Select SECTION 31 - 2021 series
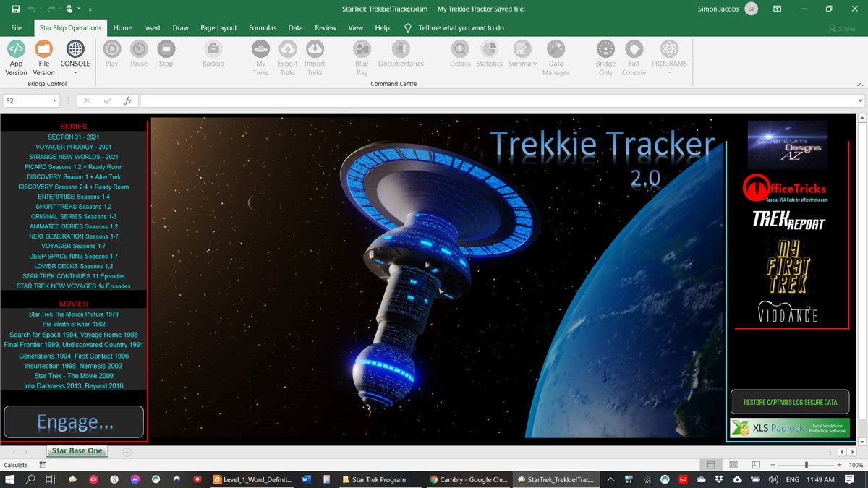The width and height of the screenshot is (868, 488). 73,137
